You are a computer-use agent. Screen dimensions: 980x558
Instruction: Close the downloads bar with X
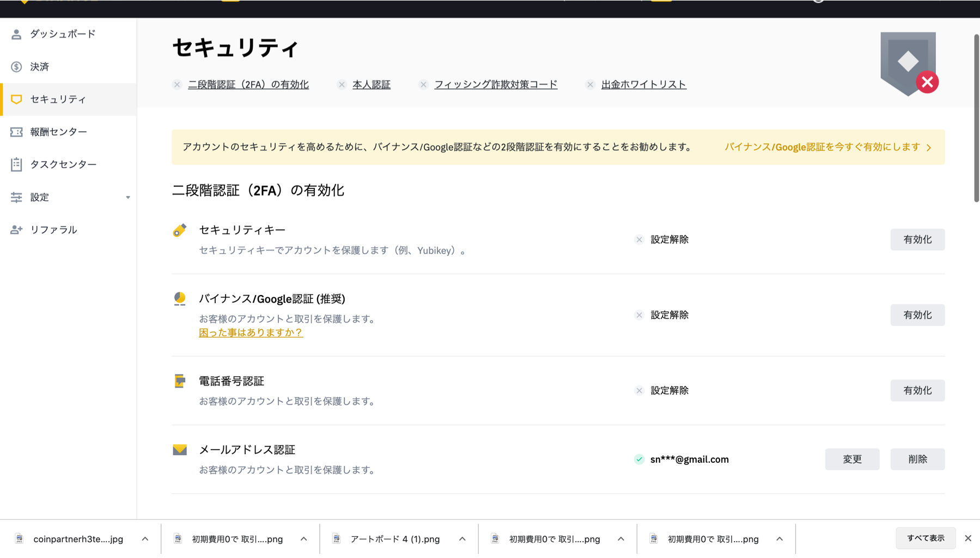pos(968,538)
